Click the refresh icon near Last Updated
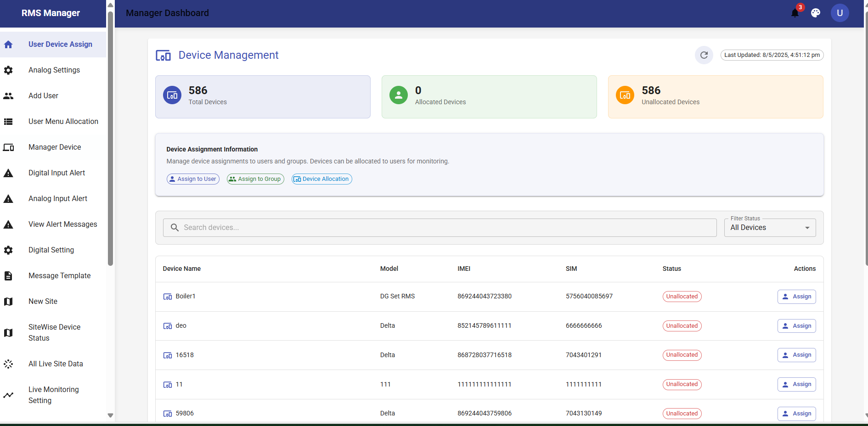Viewport: 868px width, 426px height. tap(704, 55)
